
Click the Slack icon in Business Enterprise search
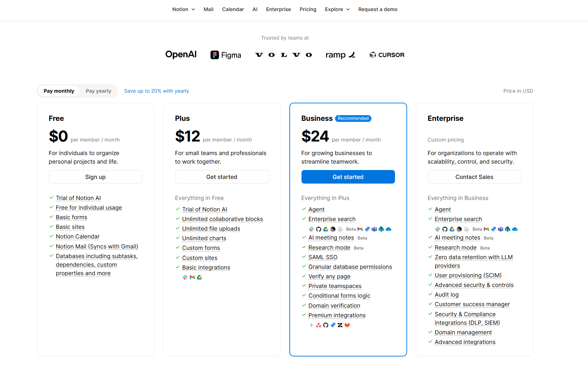311,229
